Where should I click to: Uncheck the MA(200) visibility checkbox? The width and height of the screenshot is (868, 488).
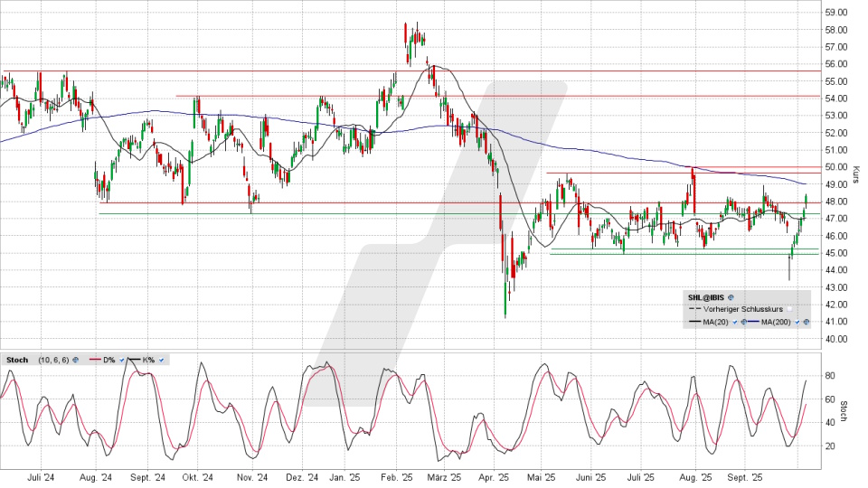coord(796,322)
